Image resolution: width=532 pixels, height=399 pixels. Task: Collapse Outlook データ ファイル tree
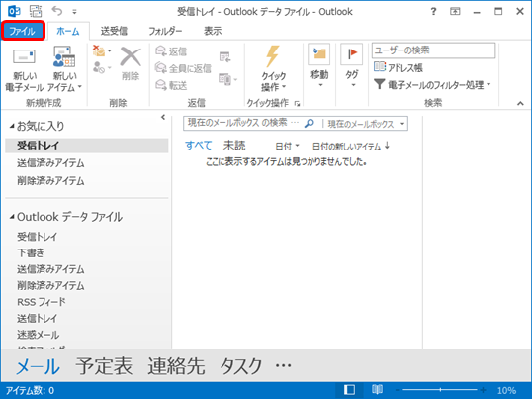12,217
